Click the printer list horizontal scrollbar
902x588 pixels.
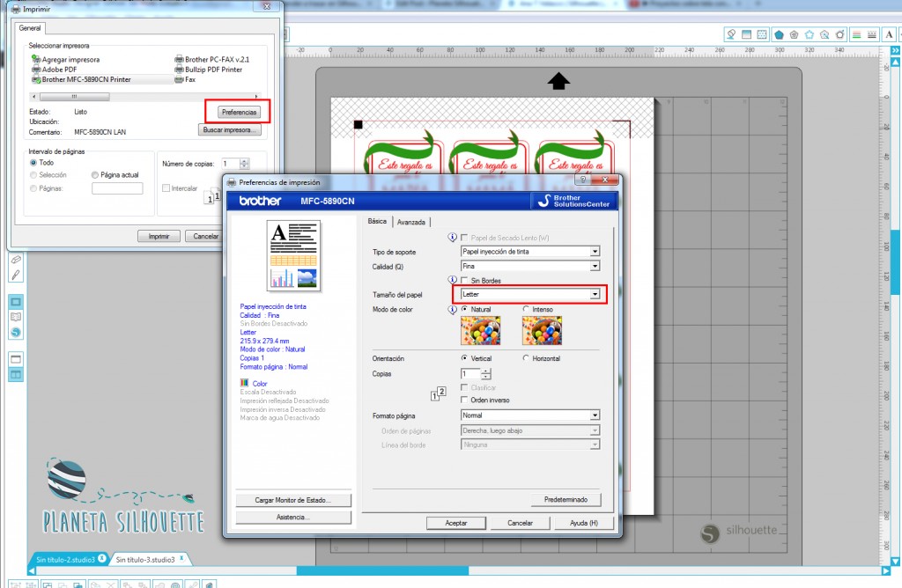coord(145,97)
